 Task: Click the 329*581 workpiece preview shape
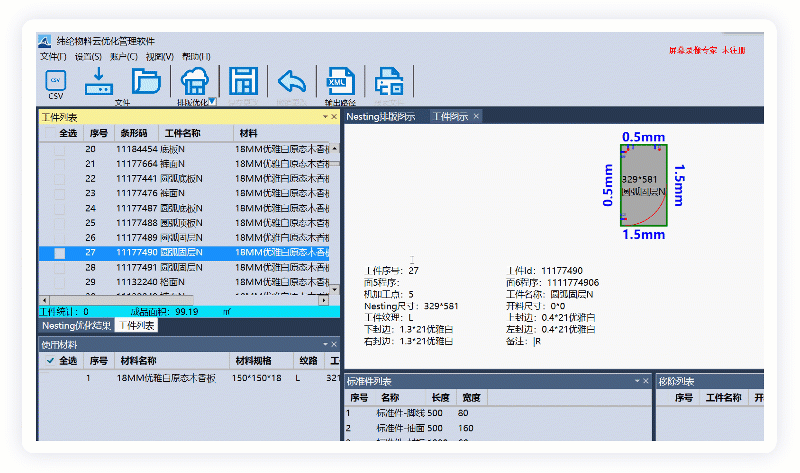(643, 184)
